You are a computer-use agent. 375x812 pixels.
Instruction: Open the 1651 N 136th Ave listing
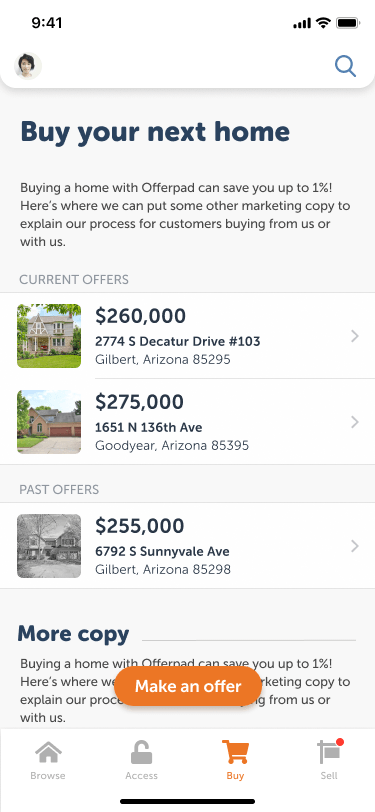[x=188, y=422]
